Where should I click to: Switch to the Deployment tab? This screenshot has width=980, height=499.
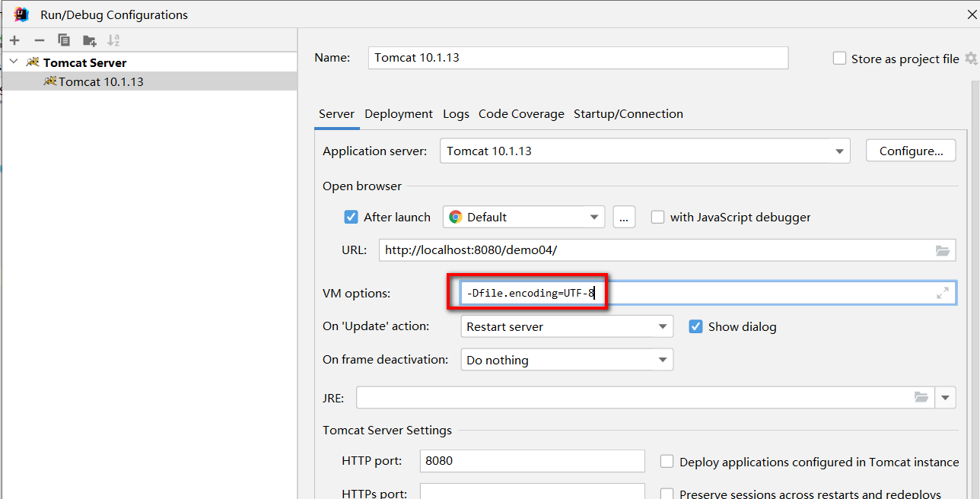tap(398, 114)
